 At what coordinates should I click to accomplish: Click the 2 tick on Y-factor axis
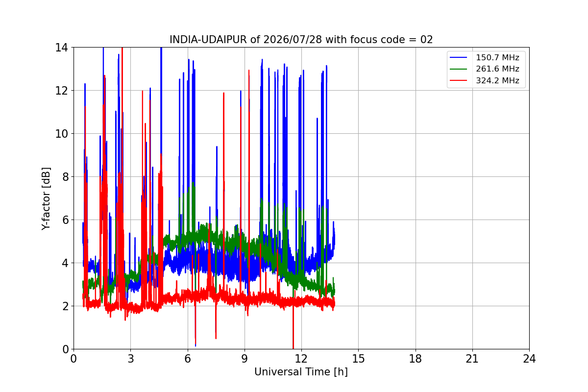pyautogui.click(x=65, y=306)
